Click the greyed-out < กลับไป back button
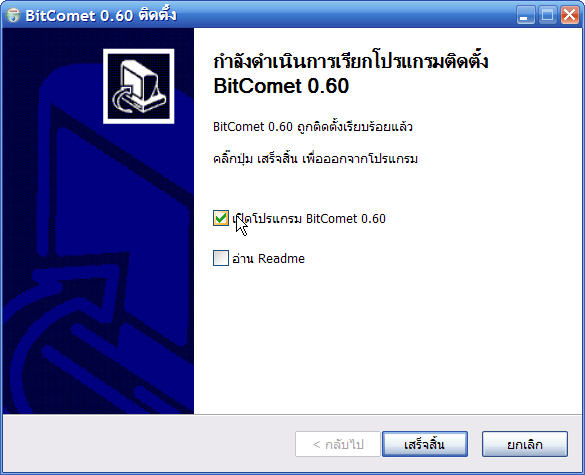This screenshot has width=585, height=475. (x=338, y=444)
